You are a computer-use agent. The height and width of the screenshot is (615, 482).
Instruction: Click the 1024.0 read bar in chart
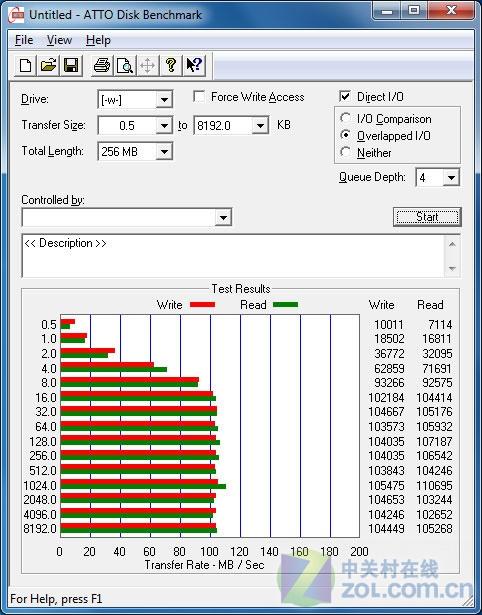point(143,487)
